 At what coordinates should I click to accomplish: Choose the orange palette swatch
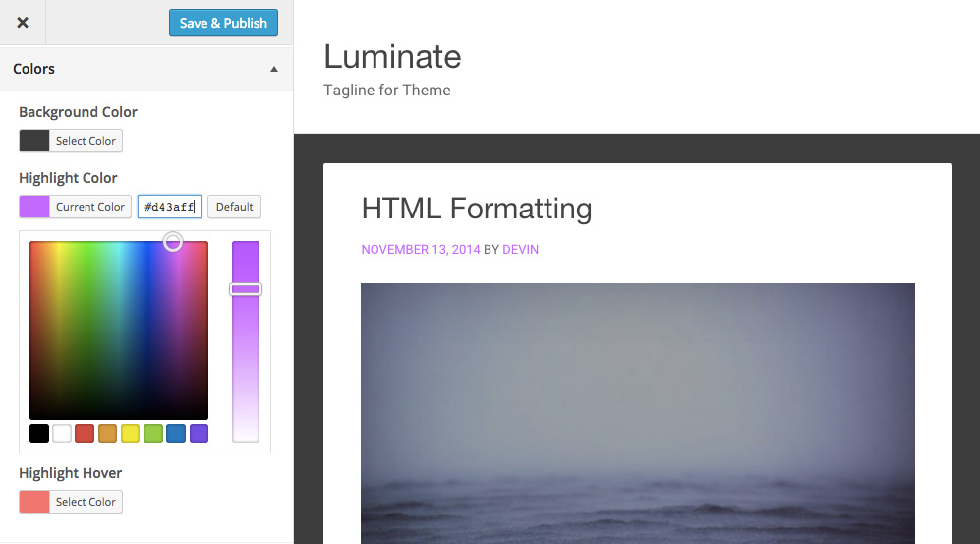point(107,433)
